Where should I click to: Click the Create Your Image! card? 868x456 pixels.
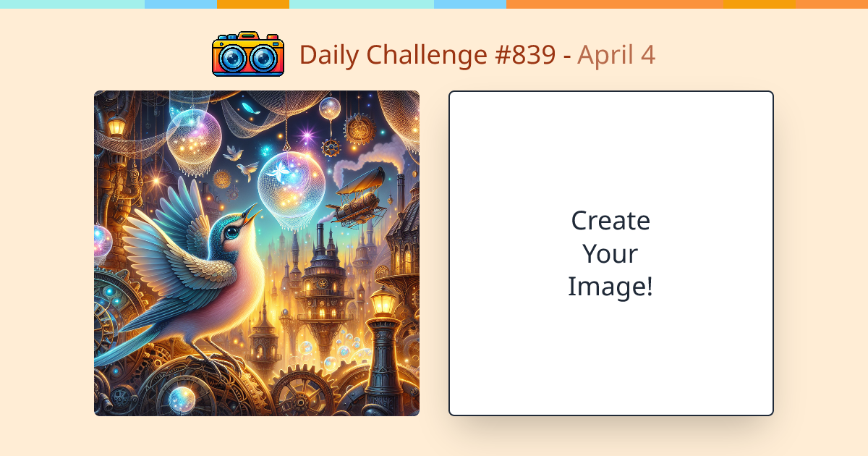pos(611,253)
